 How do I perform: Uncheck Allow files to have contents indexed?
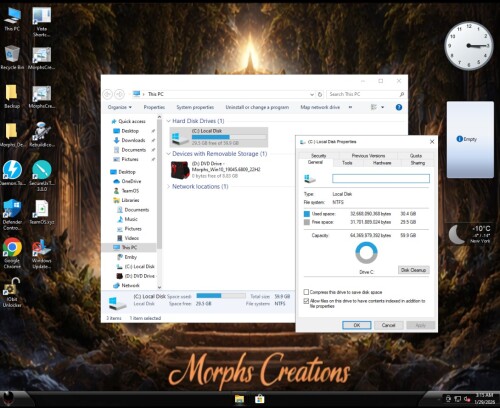(x=306, y=301)
